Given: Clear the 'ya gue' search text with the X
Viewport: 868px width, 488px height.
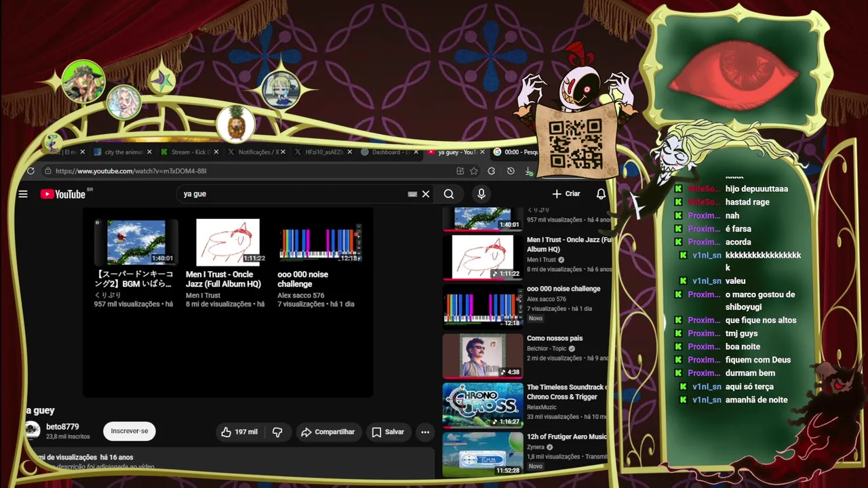Looking at the screenshot, I should coord(426,194).
